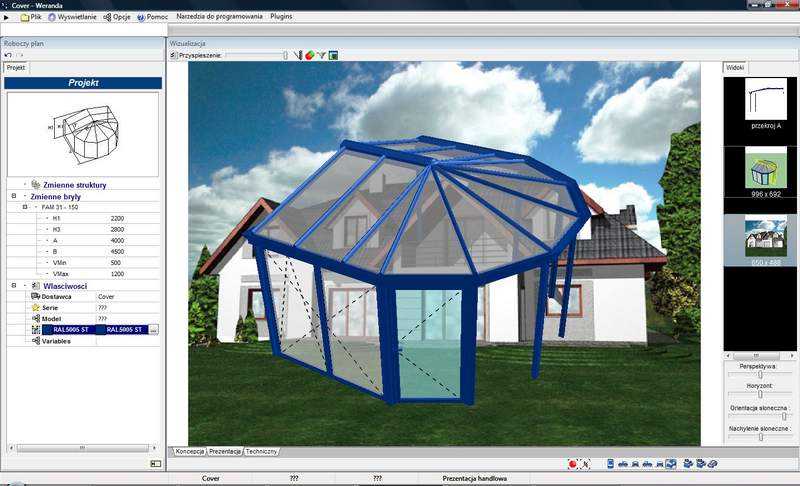800x486 pixels.
Task: Select the Widoki tab
Action: (x=735, y=68)
